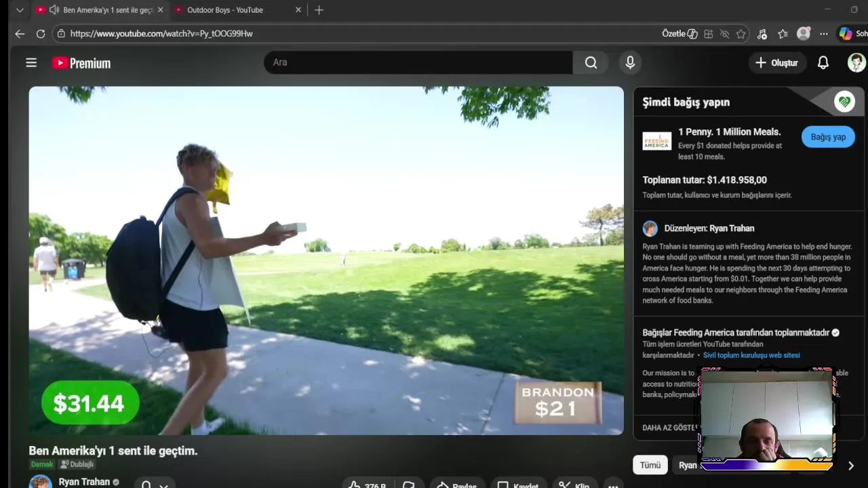View site information lock icon
The width and height of the screenshot is (868, 488).
click(61, 33)
